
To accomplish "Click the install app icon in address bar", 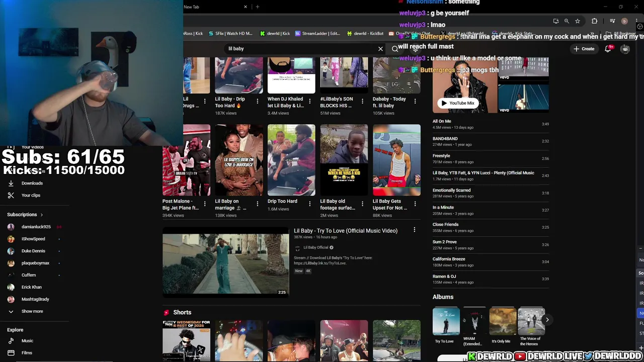I will [x=556, y=21].
